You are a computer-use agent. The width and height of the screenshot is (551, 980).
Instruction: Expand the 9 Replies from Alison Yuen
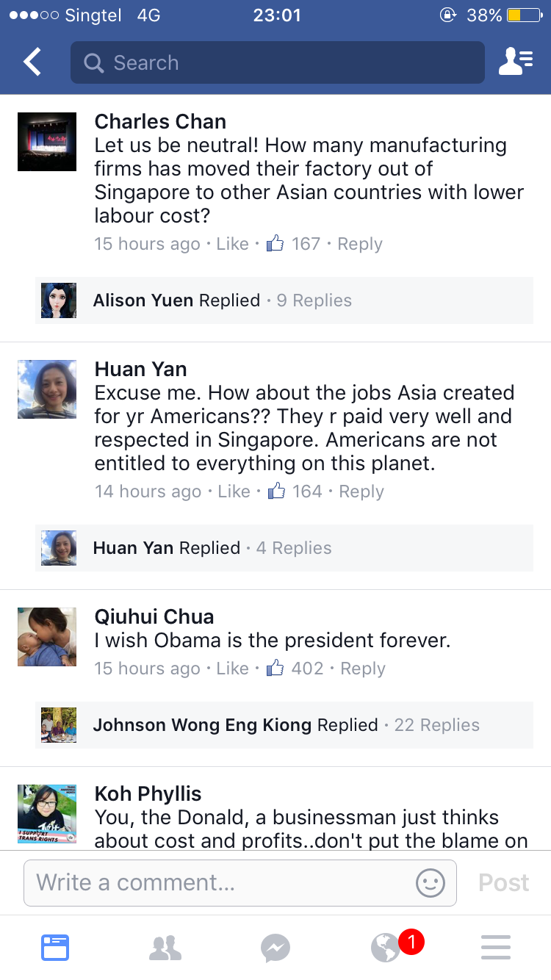tap(314, 300)
